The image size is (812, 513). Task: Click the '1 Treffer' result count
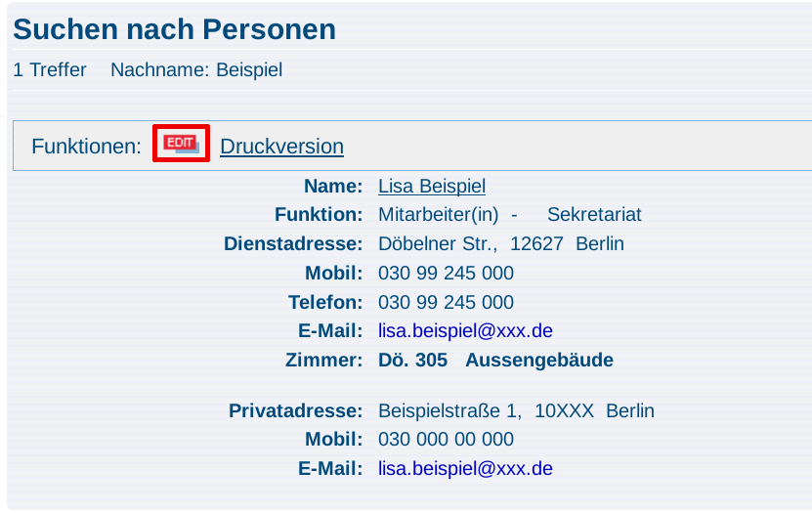50,70
